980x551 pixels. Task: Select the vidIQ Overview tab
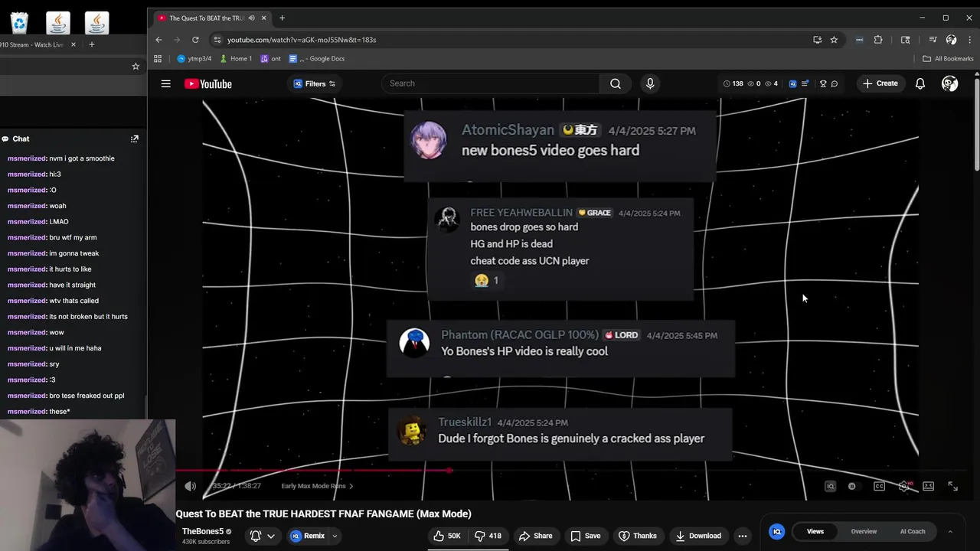point(864,531)
